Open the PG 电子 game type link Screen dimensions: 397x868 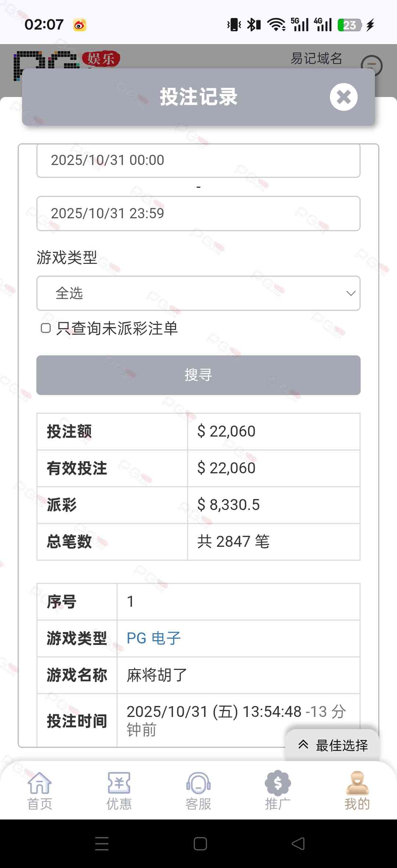154,638
